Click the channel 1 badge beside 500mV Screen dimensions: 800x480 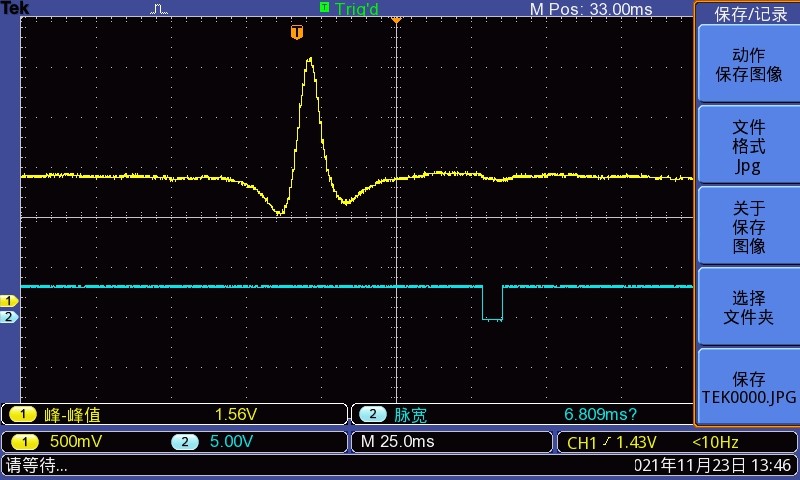(24, 442)
